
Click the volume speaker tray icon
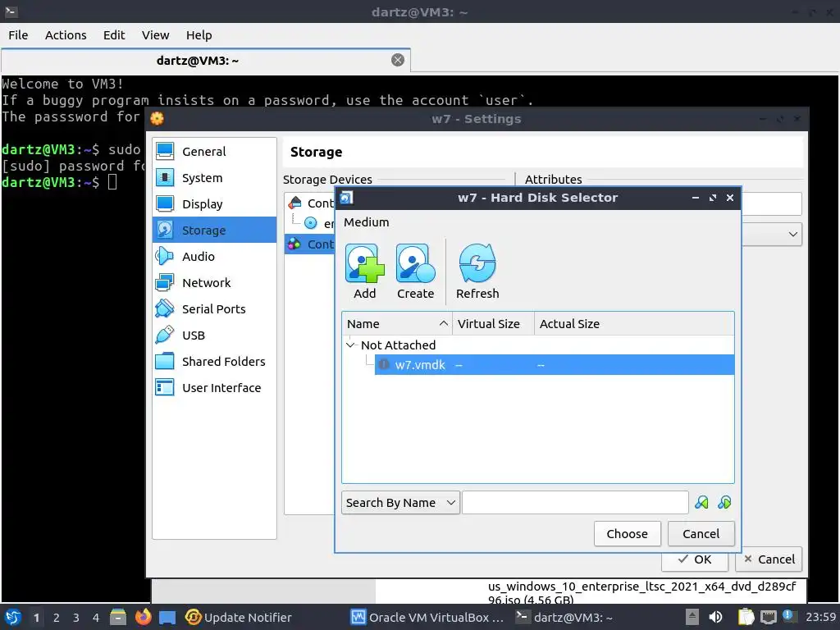point(715,617)
